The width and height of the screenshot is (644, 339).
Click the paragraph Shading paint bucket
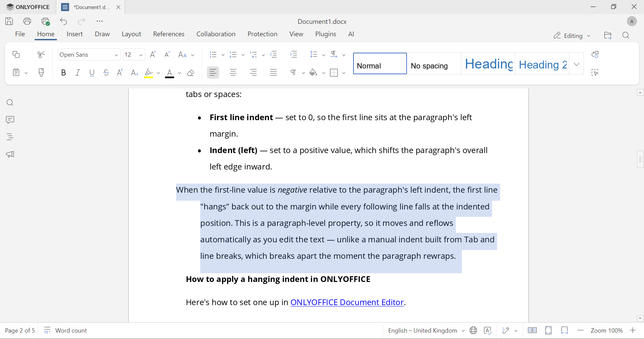tap(313, 73)
